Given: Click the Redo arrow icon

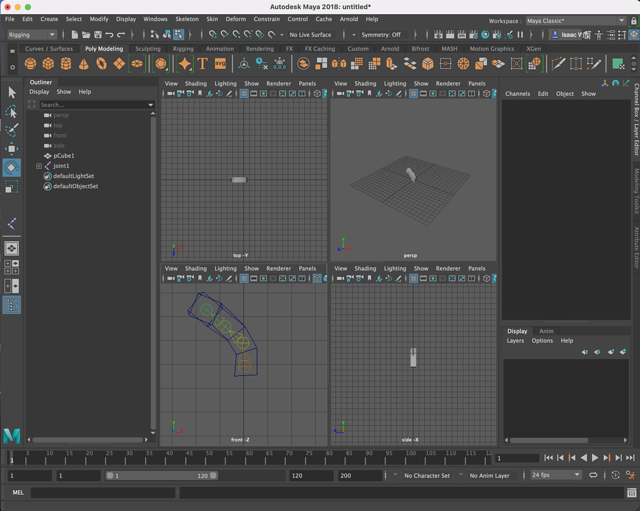Looking at the screenshot, I should tap(121, 35).
